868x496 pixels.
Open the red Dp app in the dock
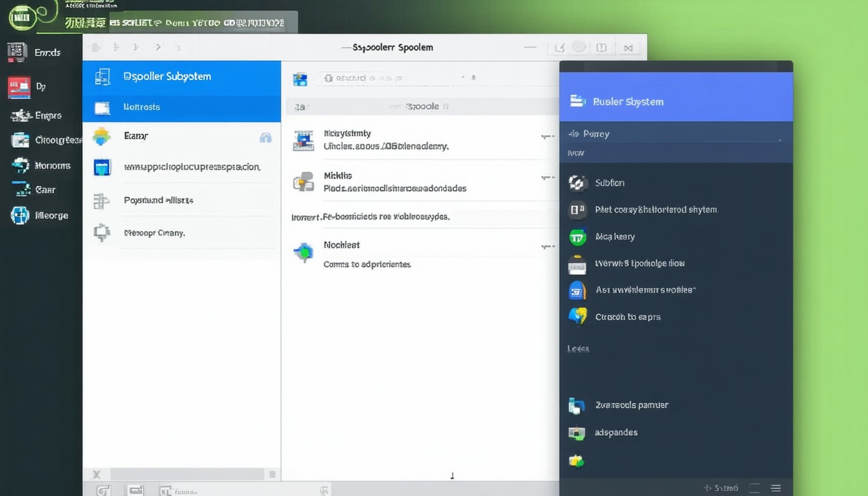(19, 87)
